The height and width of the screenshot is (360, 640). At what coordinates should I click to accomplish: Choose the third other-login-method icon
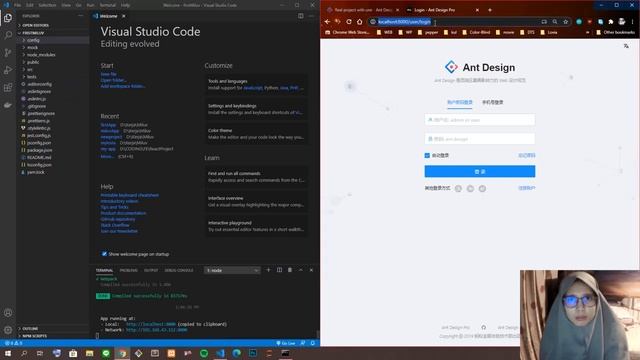click(482, 189)
